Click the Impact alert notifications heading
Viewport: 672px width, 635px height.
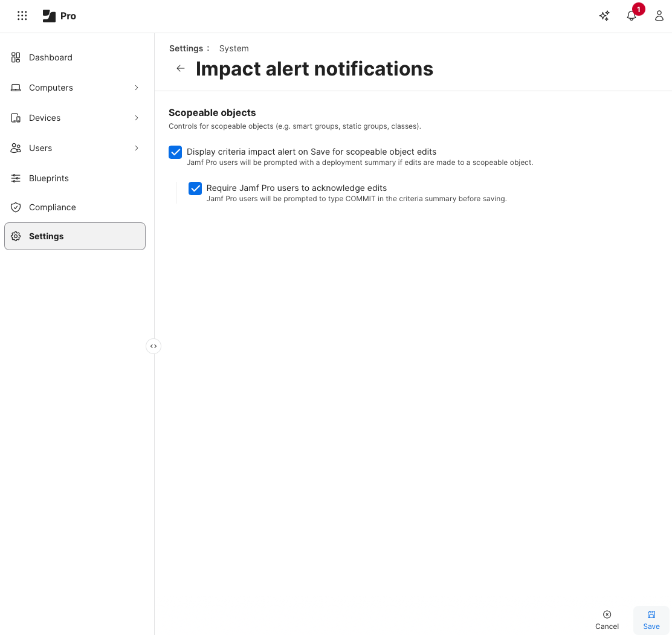click(x=314, y=69)
